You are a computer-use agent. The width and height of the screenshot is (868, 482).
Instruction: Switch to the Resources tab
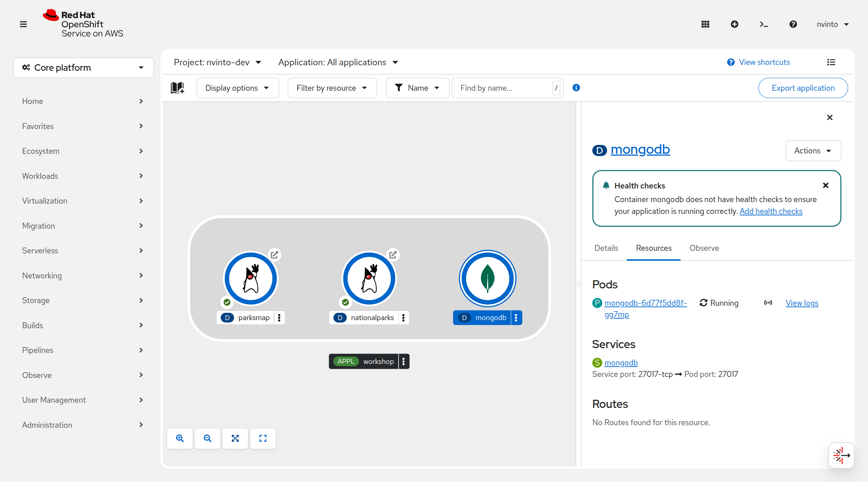tap(654, 248)
